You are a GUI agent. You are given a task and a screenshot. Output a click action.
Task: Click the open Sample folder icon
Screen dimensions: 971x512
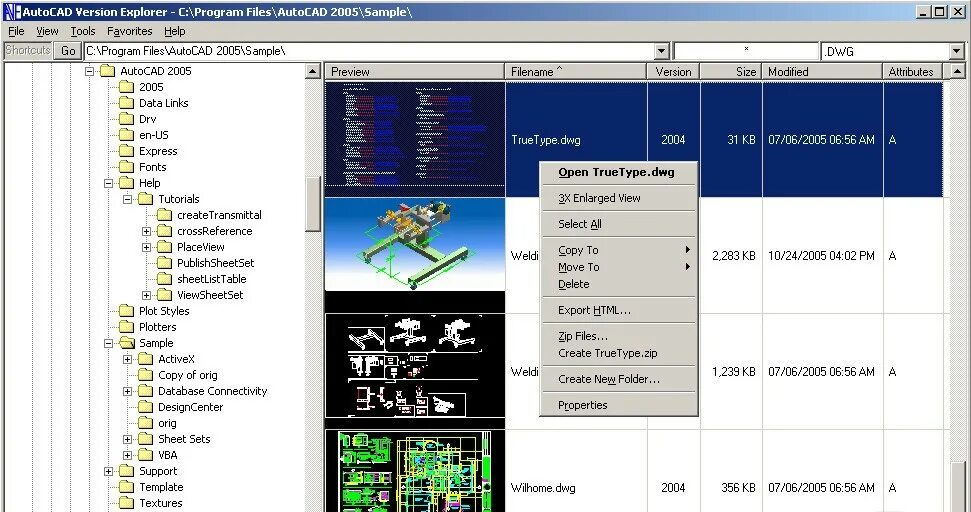pyautogui.click(x=126, y=343)
